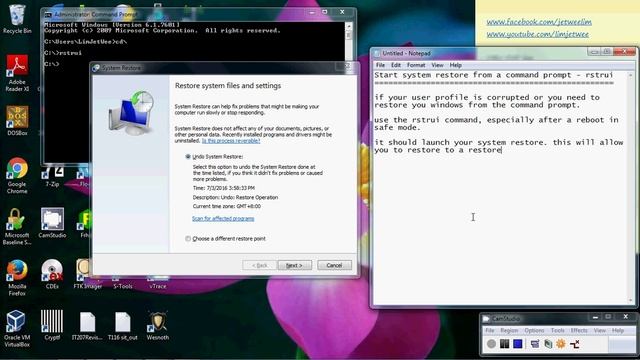Open CamStudio Help menu
The width and height of the screenshot is (640, 360).
tap(618, 330)
